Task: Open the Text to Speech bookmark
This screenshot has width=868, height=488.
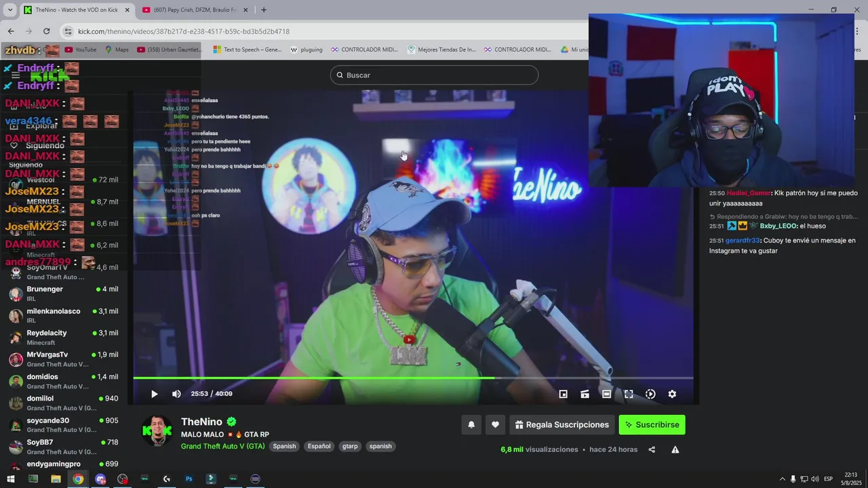Action: coord(247,49)
